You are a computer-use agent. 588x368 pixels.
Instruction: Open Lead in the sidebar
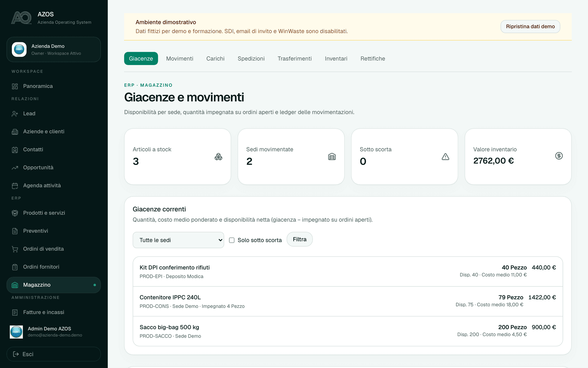click(54, 113)
